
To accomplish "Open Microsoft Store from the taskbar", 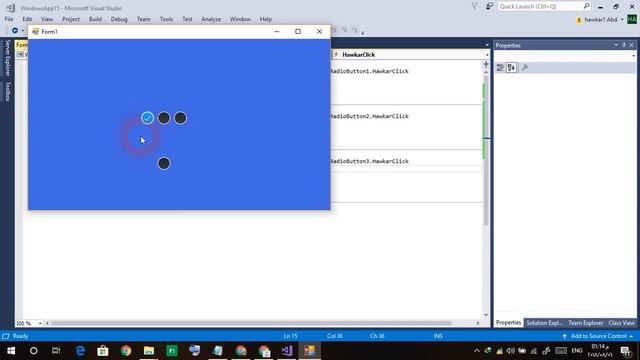I will point(103,351).
